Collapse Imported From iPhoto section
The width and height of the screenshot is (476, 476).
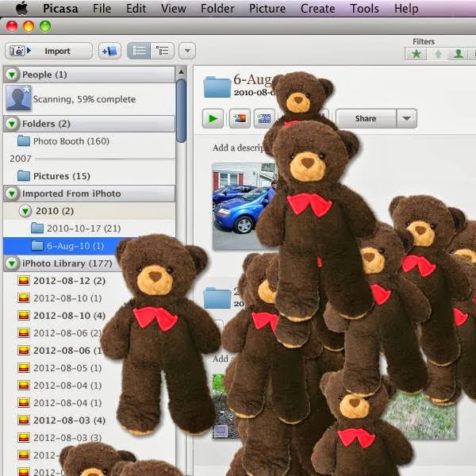(x=12, y=194)
